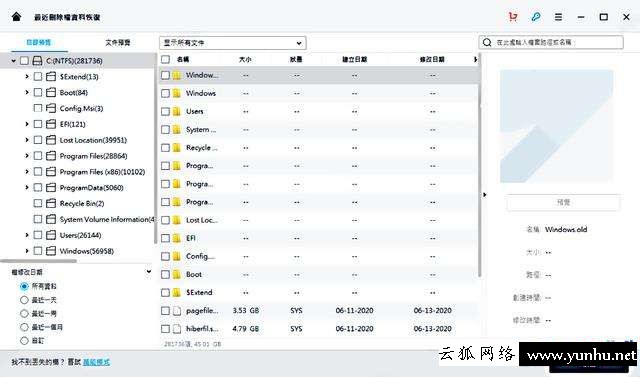640x377 pixels.
Task: Click the search magnifier icon
Action: 487,42
